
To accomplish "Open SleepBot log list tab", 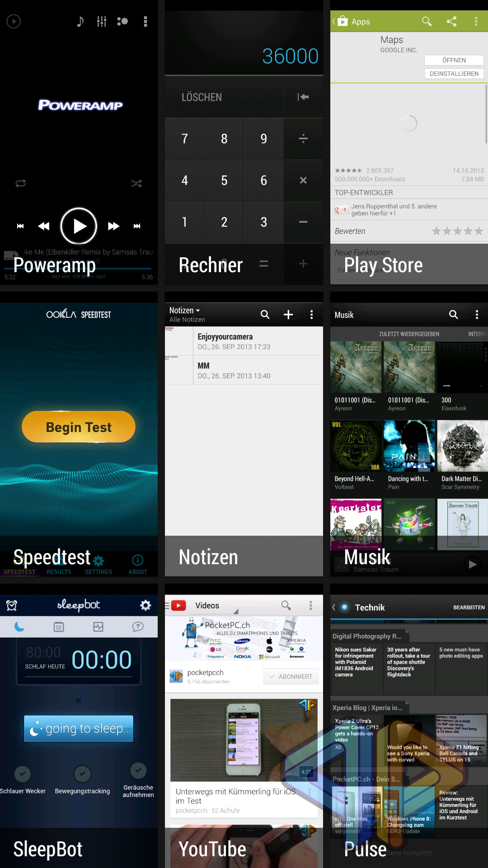I will pos(59,627).
